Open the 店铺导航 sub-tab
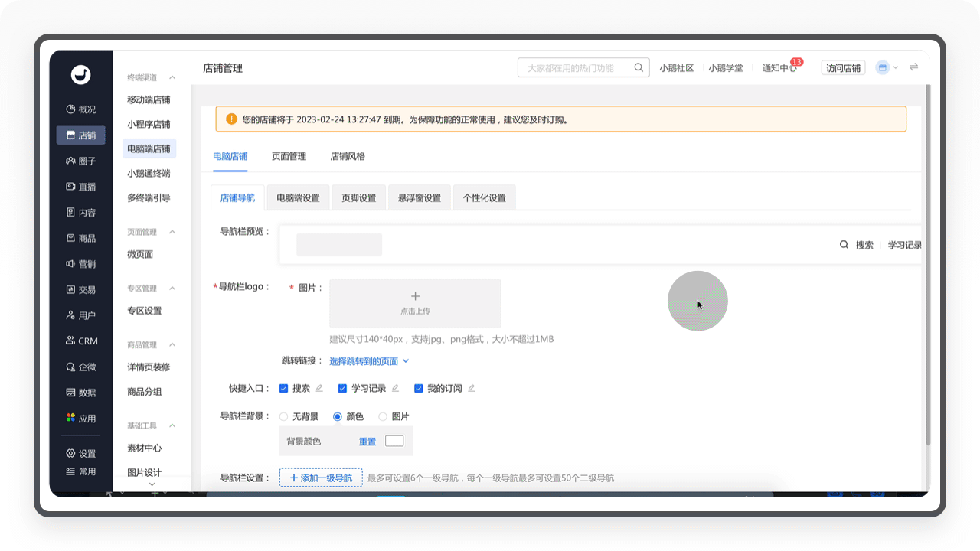980x551 pixels. coord(237,197)
